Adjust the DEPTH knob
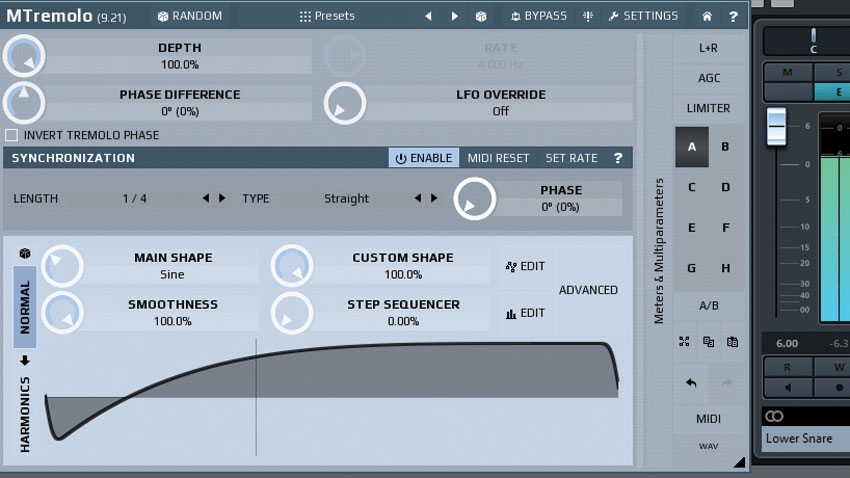Image resolution: width=850 pixels, height=478 pixels. point(24,55)
